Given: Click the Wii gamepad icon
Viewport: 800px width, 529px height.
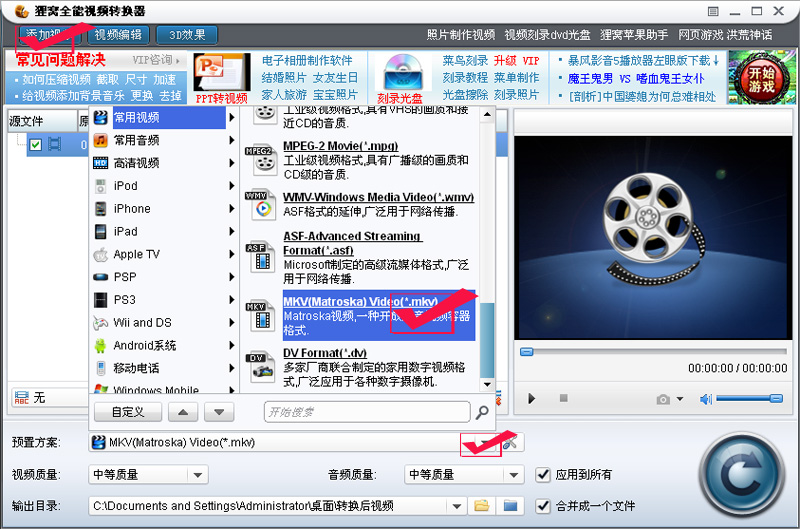Looking at the screenshot, I should (101, 323).
